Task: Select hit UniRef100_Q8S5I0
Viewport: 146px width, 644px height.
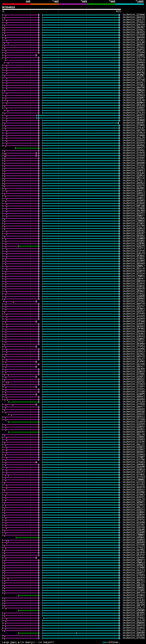Action: [134, 45]
